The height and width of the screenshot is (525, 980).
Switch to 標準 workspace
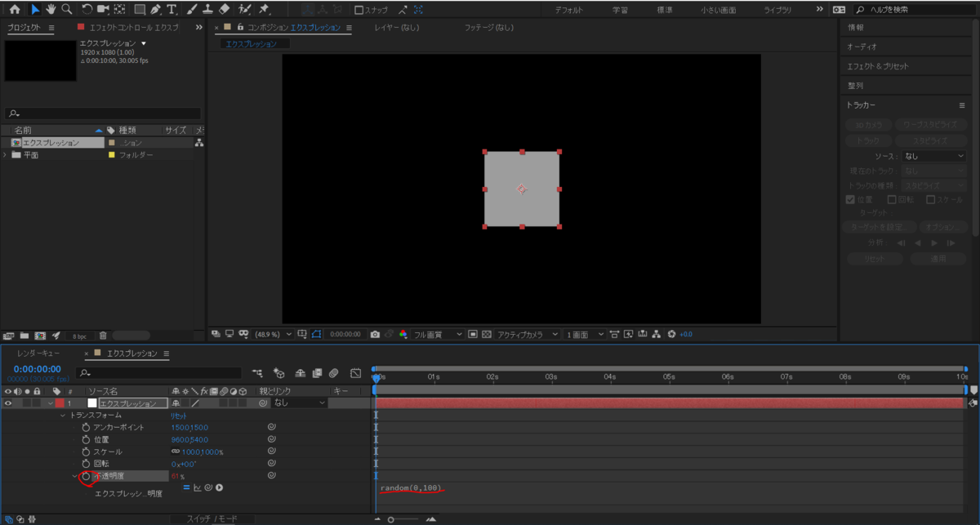665,10
